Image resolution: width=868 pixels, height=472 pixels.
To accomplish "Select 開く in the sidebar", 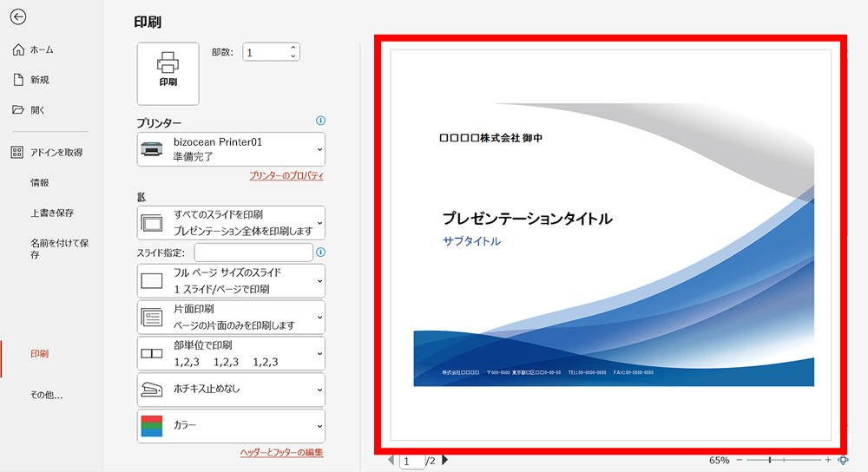I will click(29, 109).
